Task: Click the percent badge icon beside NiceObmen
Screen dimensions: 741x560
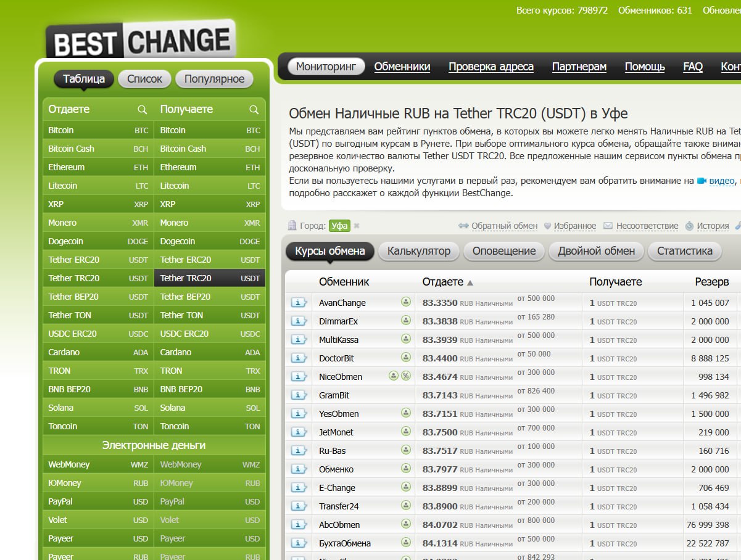Action: tap(405, 376)
